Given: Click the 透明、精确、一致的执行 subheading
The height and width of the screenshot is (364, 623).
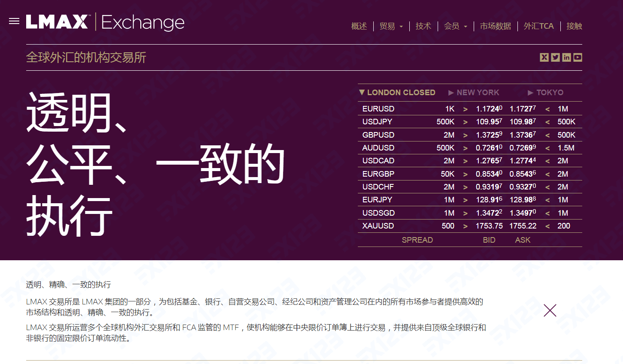Looking at the screenshot, I should coord(68,285).
